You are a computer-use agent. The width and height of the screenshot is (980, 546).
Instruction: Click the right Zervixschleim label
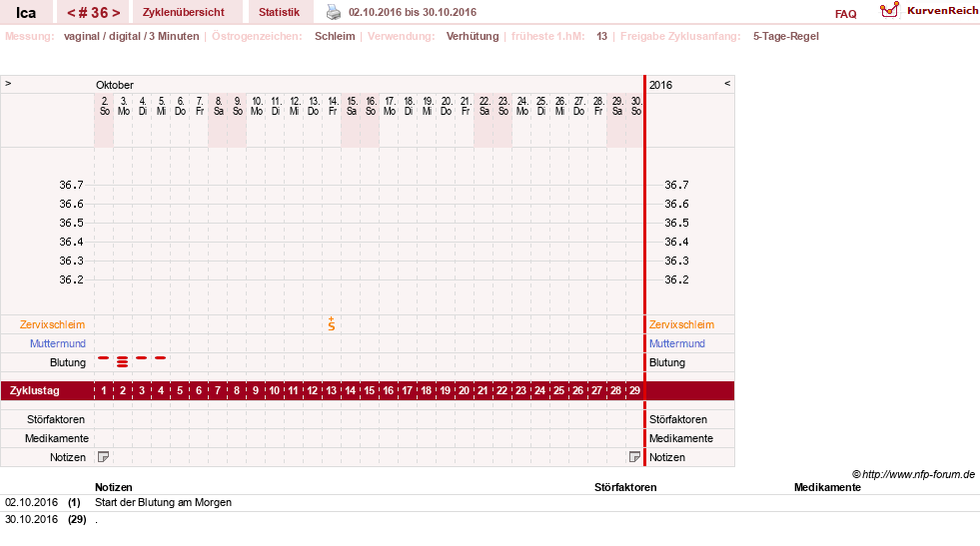(681, 324)
